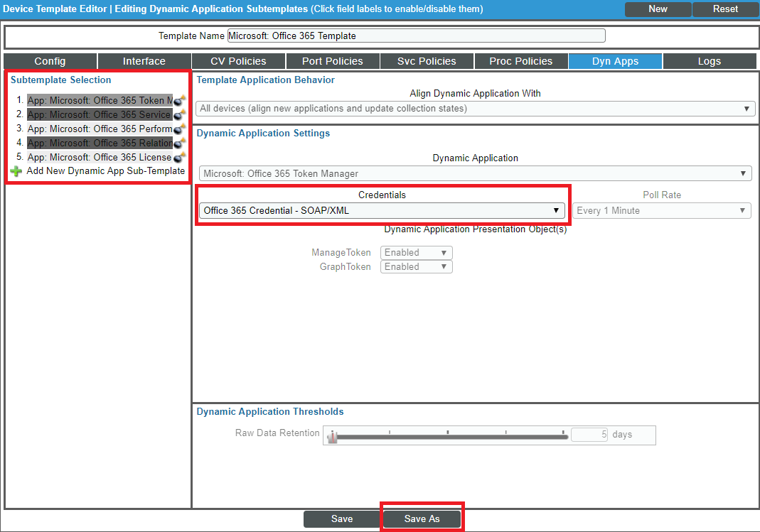
Task: Select App: Microsoft: Office 365 Perform subtemplate
Action: point(100,129)
